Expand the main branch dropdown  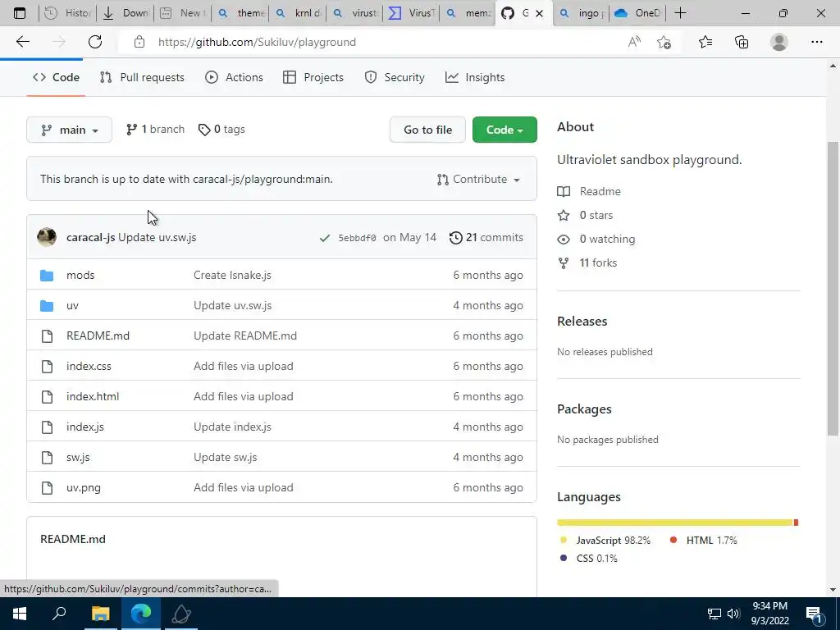pos(69,130)
